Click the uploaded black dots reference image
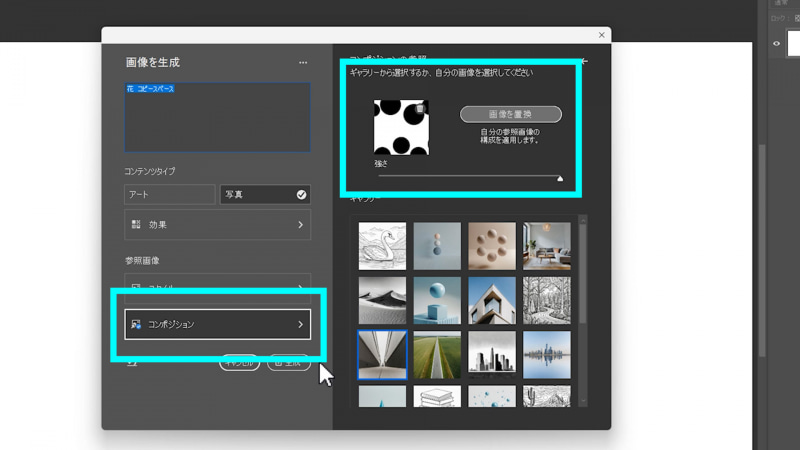800x450 pixels. click(401, 127)
